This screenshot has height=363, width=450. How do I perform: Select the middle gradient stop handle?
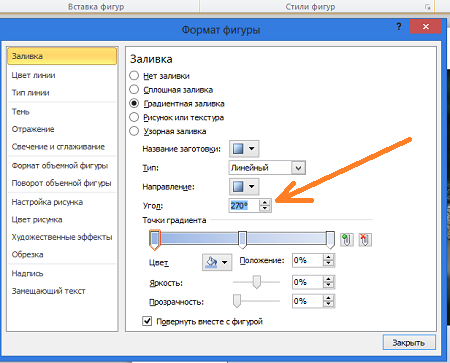[x=243, y=240]
